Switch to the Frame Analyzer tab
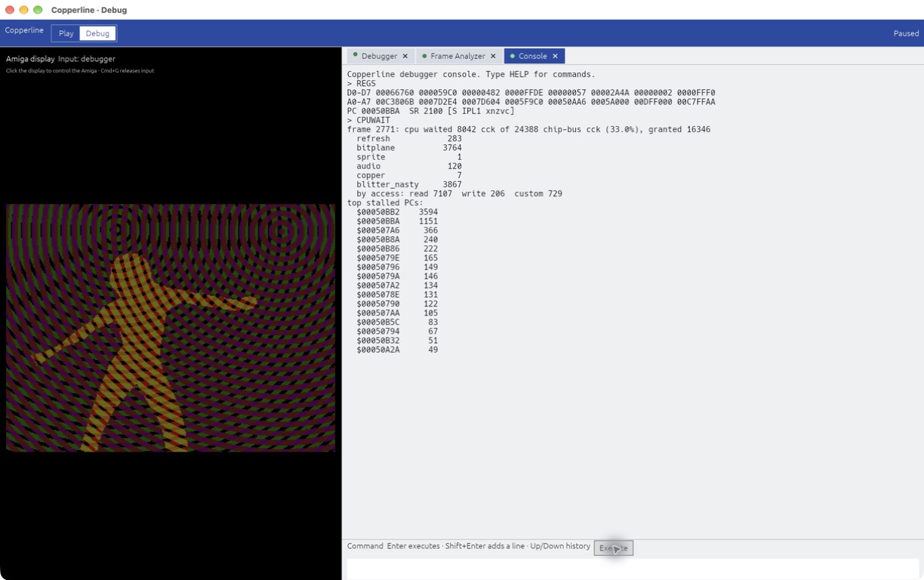 point(457,56)
